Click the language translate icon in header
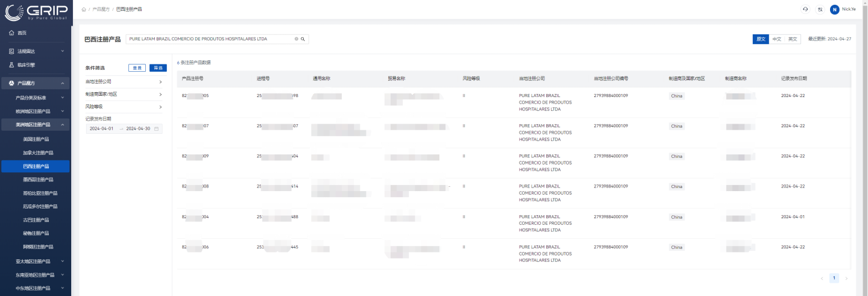The image size is (868, 296). [x=820, y=9]
